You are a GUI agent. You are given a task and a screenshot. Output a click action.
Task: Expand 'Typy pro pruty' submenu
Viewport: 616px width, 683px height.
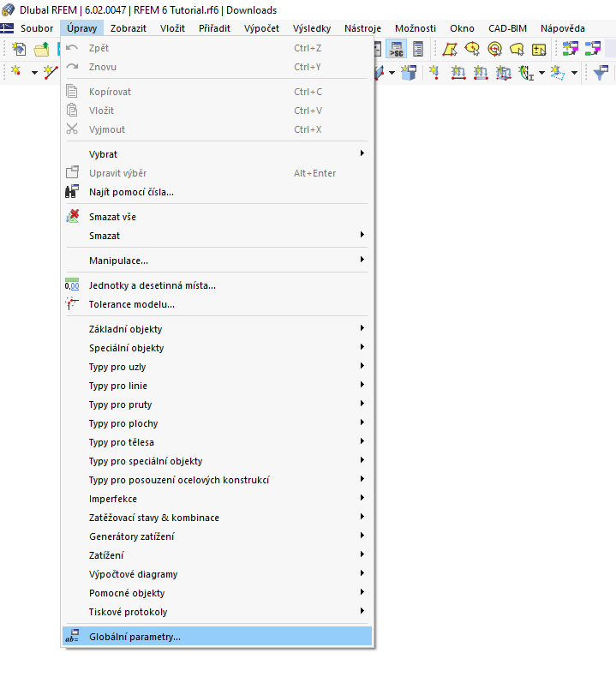point(217,404)
